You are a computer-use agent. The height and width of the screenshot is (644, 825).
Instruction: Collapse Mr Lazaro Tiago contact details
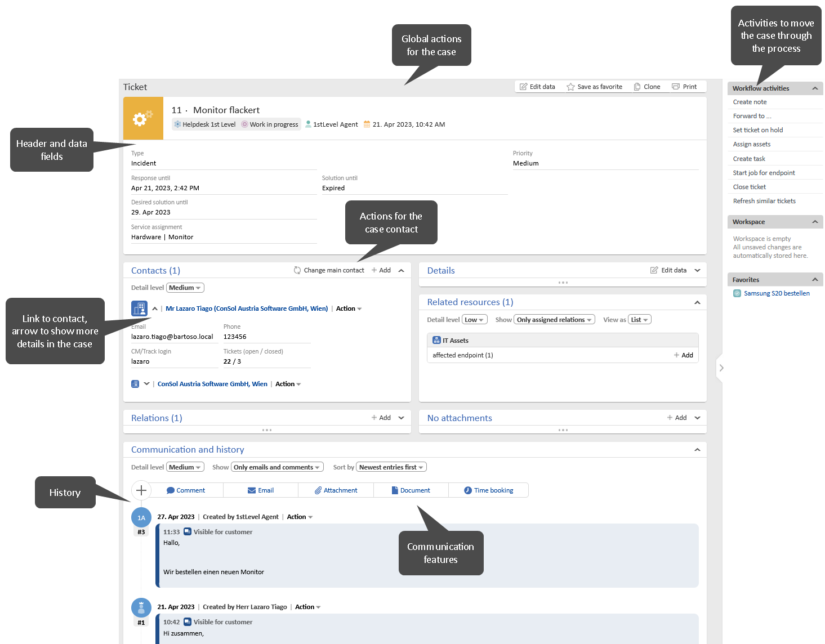(155, 308)
